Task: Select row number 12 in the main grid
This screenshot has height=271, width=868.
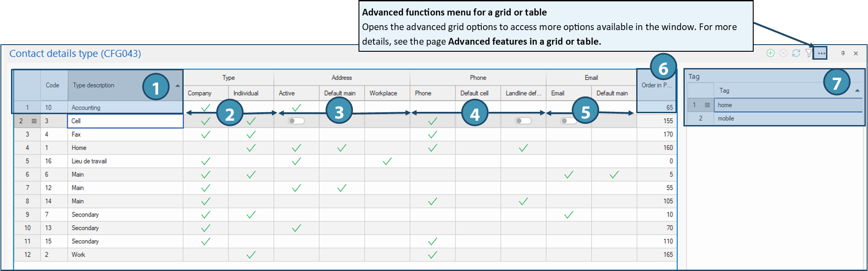Action: coord(27,255)
